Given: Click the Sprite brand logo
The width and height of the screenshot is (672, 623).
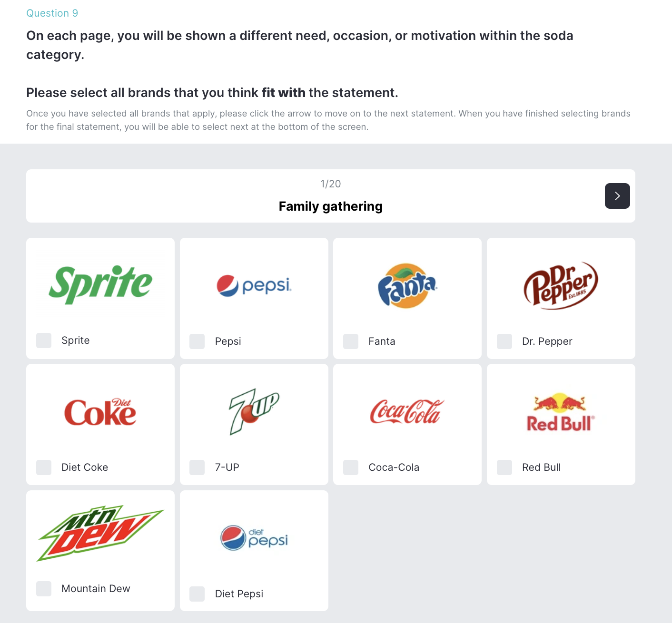Looking at the screenshot, I should [x=100, y=284].
